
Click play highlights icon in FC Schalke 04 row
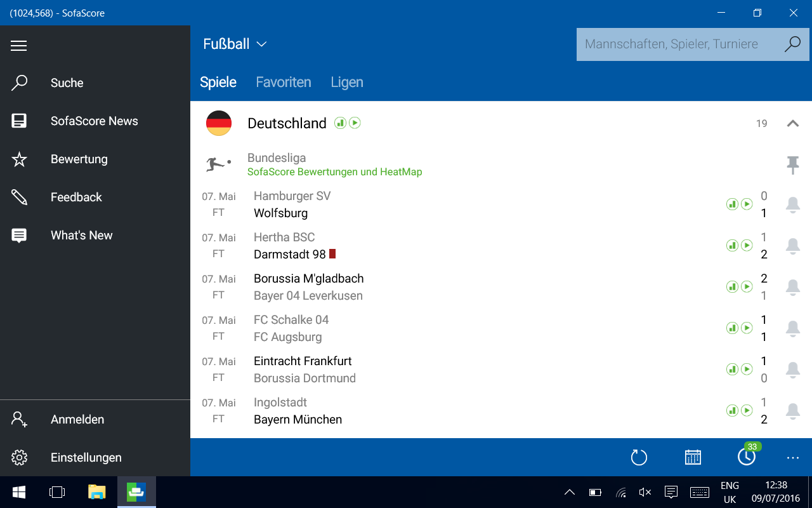coord(747,328)
